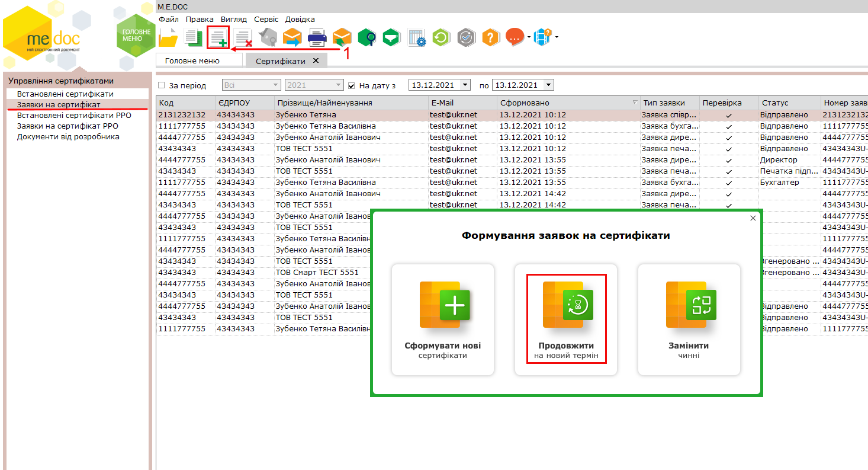Click the grey certificate seal toolbar icon
Viewport: 868px width, 470px height.
point(268,38)
